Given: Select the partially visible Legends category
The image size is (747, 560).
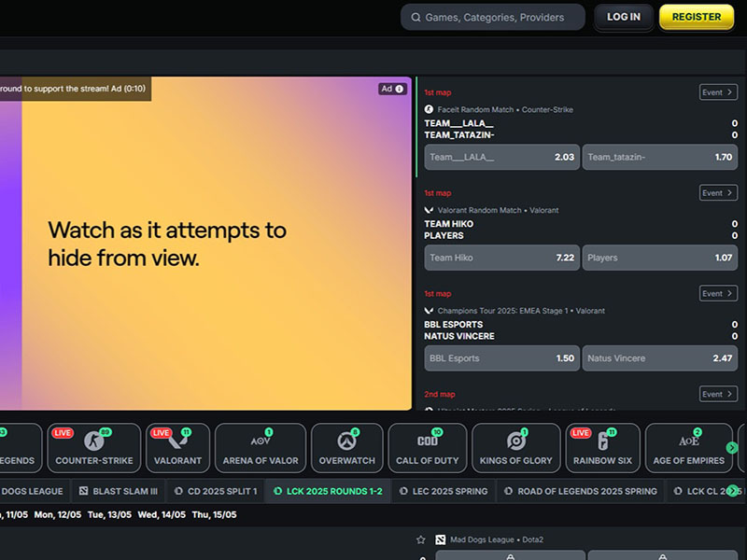Looking at the screenshot, I should 19,448.
